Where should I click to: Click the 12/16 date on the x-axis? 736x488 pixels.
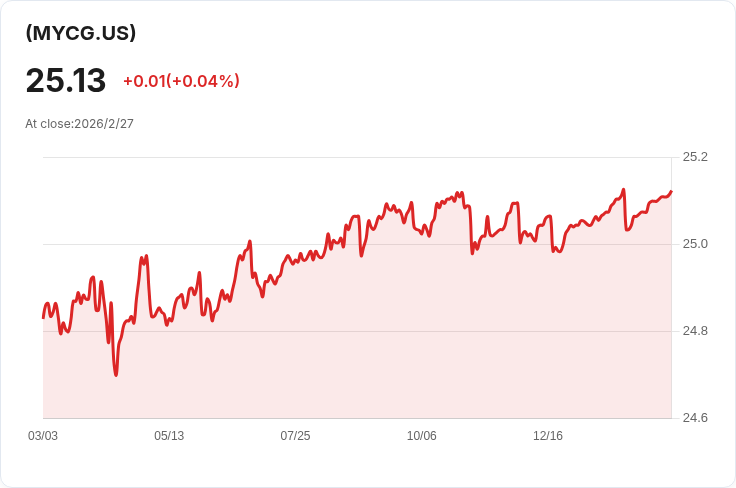pyautogui.click(x=548, y=436)
